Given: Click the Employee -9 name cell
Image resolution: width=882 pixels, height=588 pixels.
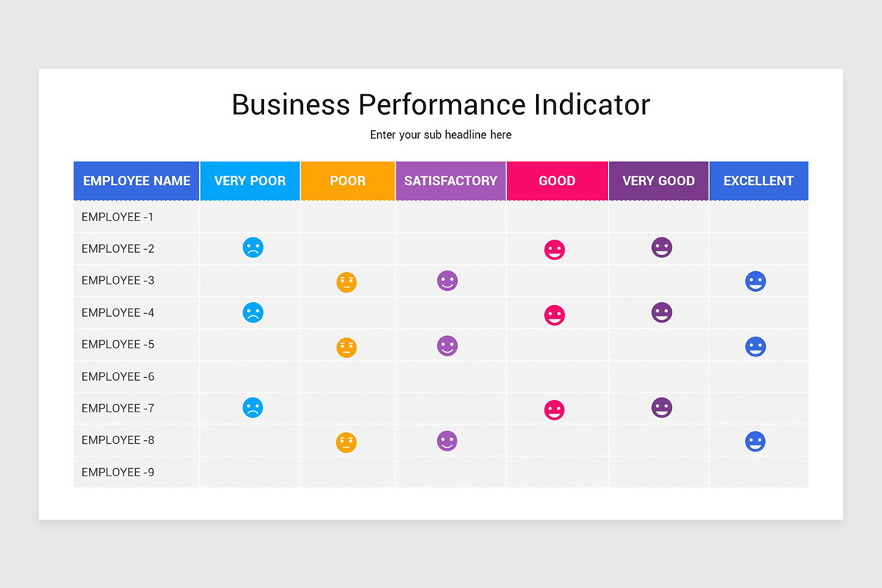Looking at the screenshot, I should pos(118,472).
